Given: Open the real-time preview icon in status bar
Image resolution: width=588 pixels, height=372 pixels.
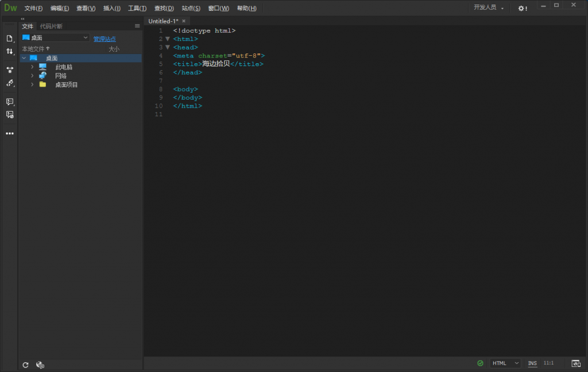Looking at the screenshot, I should click(575, 363).
